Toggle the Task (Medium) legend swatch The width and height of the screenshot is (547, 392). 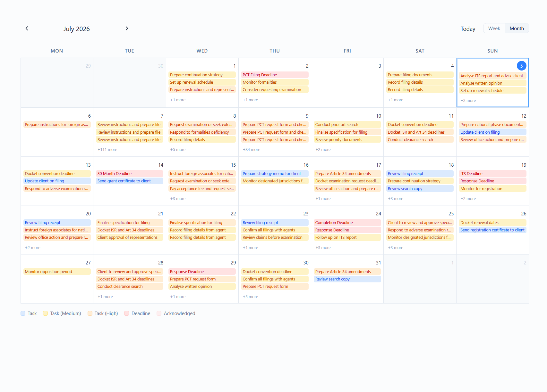coord(46,313)
